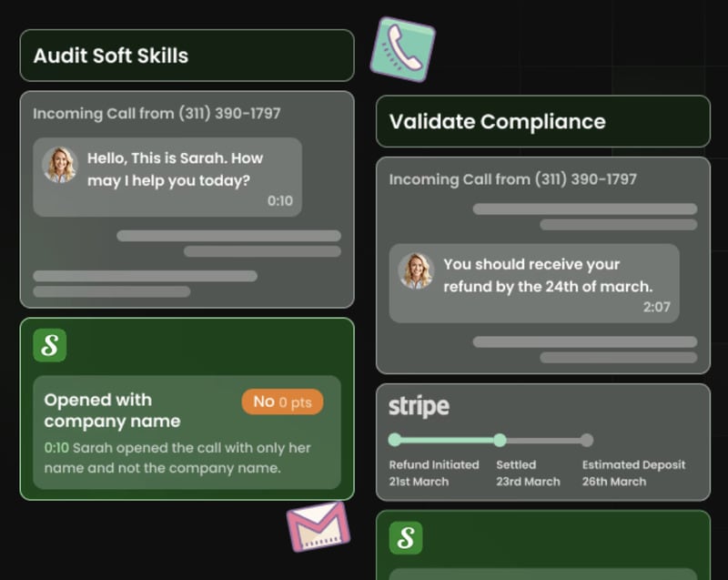Click the Hello, This is Sarah message bubble
The height and width of the screenshot is (580, 728).
tap(173, 170)
